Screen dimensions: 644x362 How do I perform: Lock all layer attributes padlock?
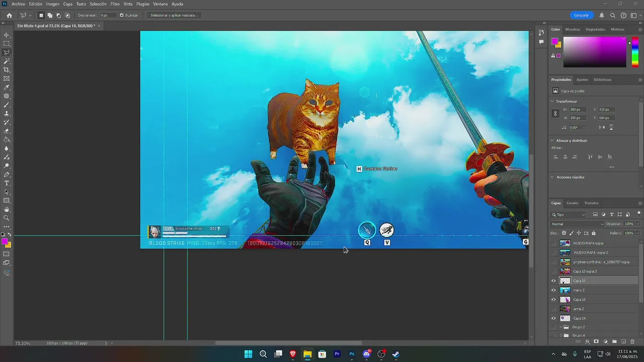coord(594,233)
